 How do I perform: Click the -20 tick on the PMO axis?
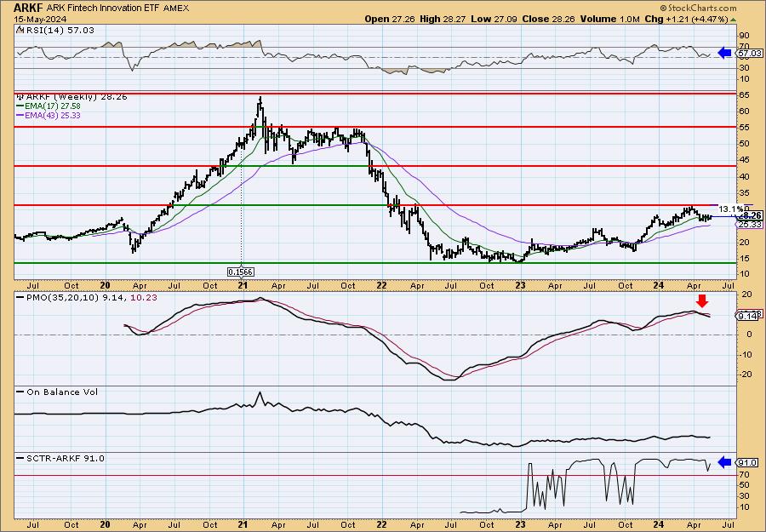click(x=745, y=375)
